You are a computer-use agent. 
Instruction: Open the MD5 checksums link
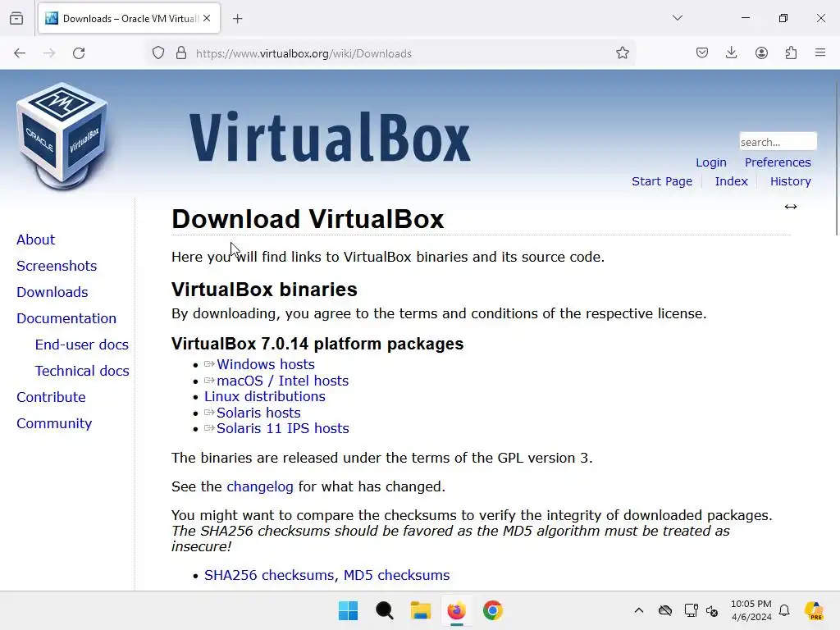396,575
